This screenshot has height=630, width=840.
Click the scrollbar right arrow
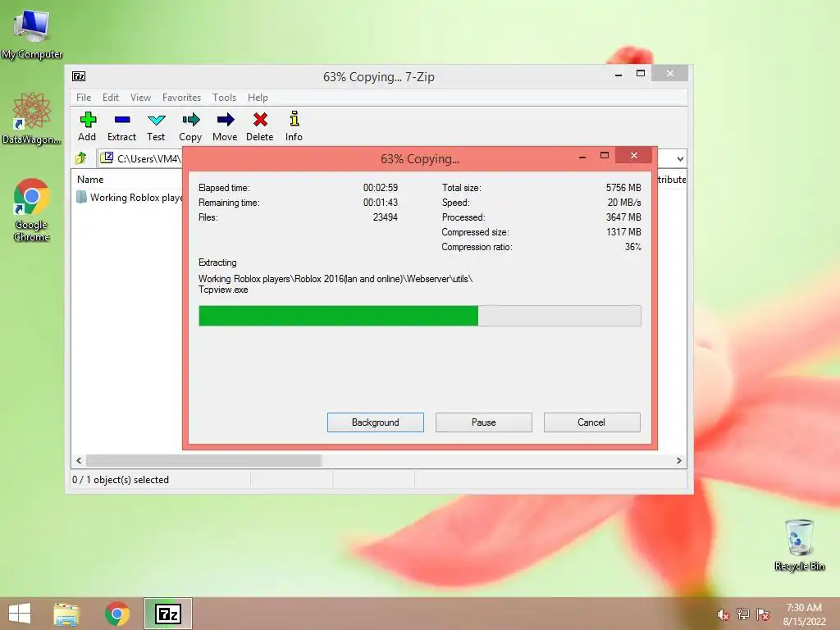click(678, 461)
